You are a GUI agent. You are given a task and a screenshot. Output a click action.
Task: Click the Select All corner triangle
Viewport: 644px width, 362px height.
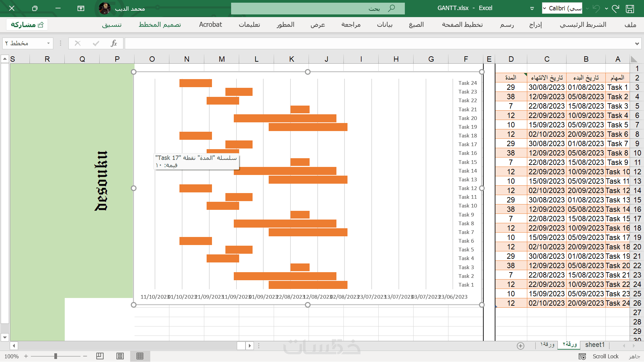tap(634, 59)
